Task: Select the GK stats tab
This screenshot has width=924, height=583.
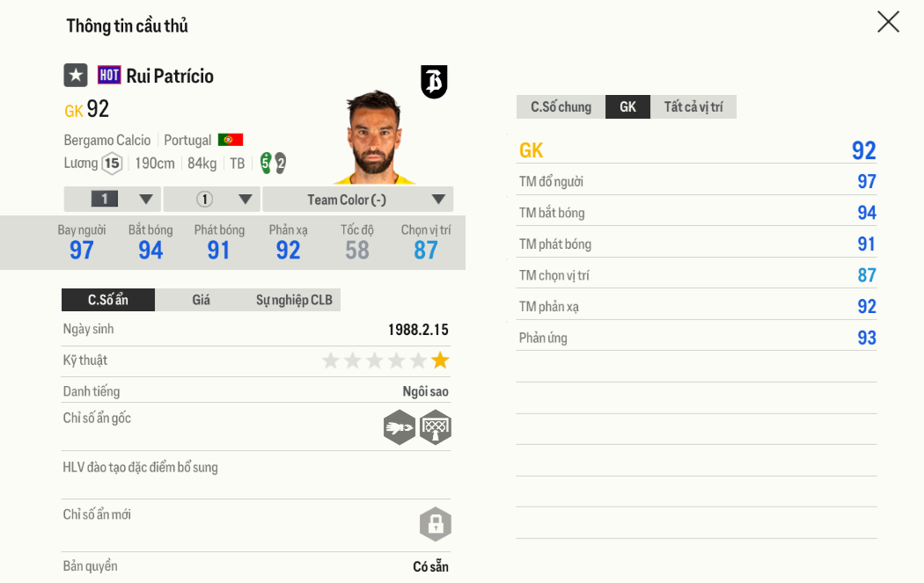Action: click(627, 107)
